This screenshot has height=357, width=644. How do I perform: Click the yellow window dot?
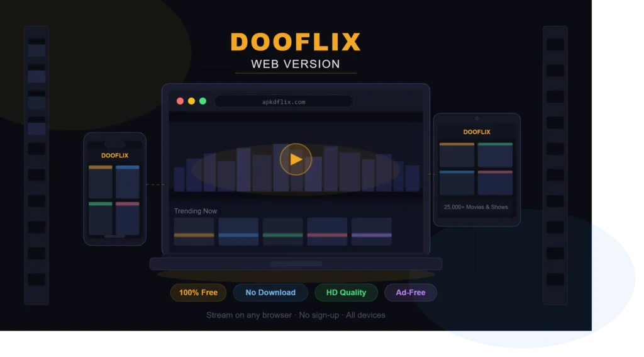[x=191, y=101]
